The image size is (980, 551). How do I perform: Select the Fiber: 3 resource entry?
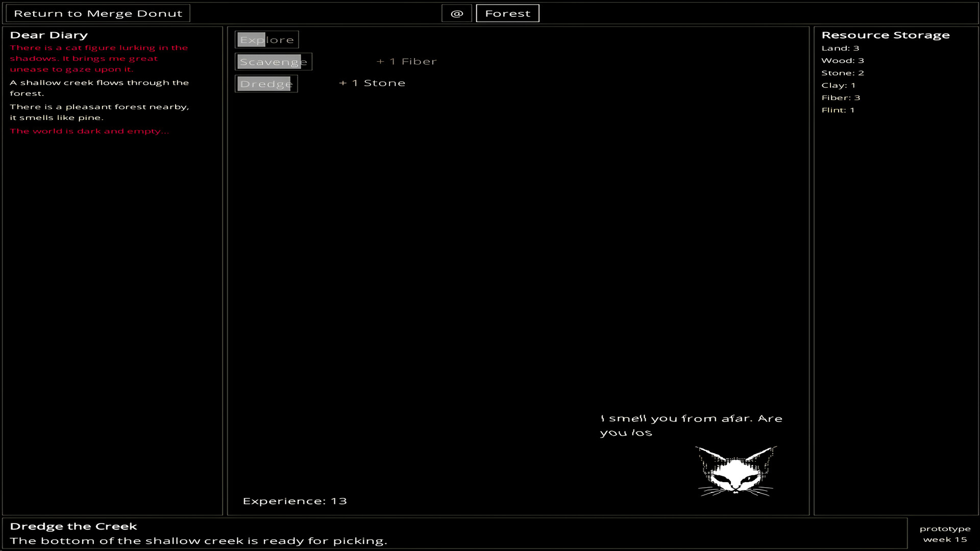(841, 97)
